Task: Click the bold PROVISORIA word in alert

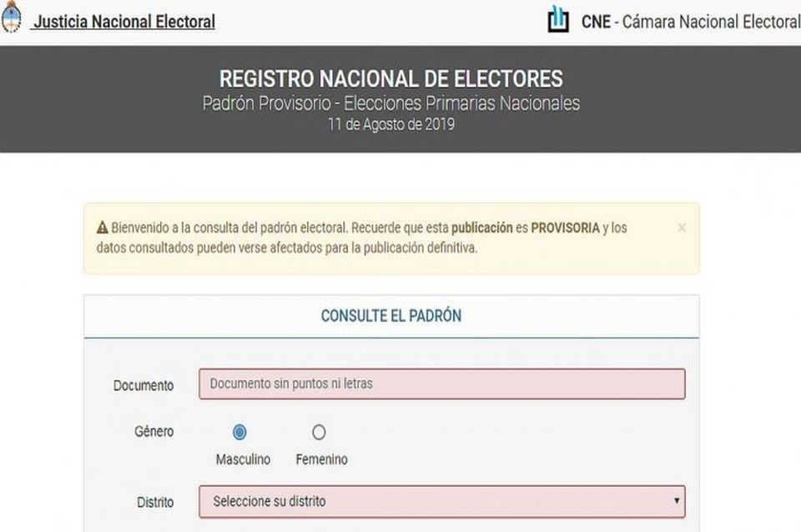Action: pos(565,228)
